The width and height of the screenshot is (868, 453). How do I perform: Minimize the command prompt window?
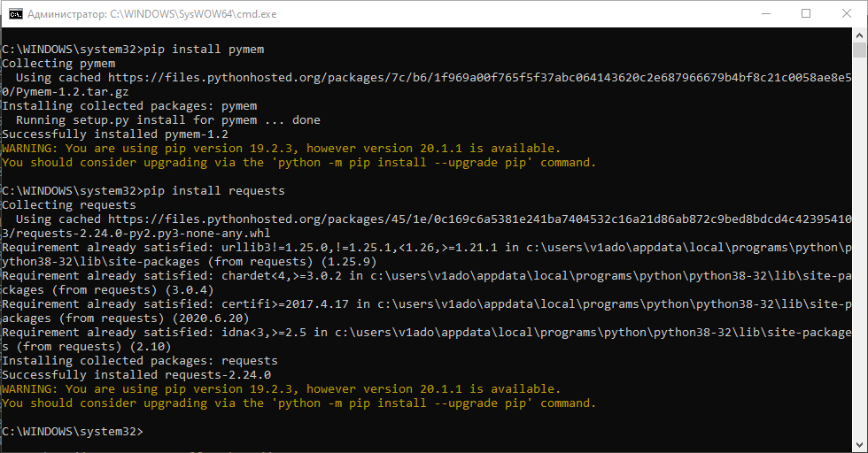coord(765,14)
